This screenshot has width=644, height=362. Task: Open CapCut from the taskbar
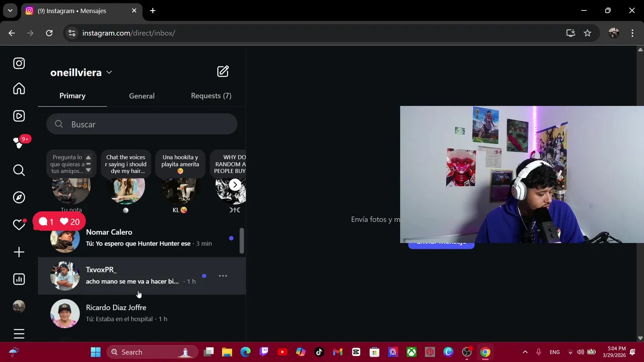click(356, 352)
